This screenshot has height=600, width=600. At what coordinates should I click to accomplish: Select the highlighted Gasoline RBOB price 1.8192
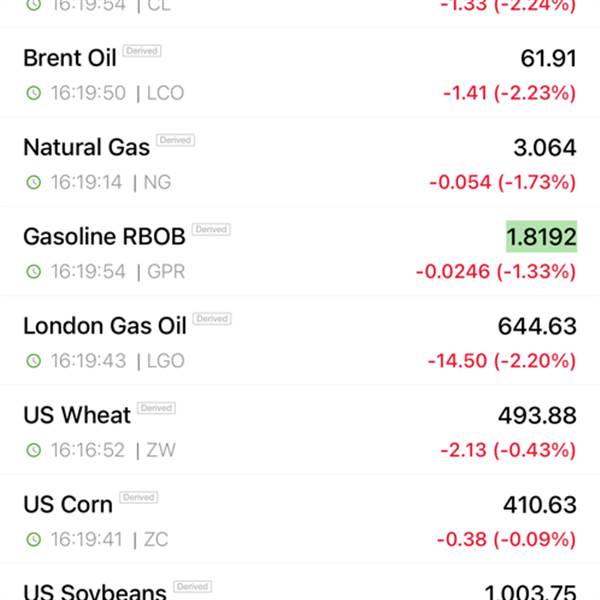point(541,237)
